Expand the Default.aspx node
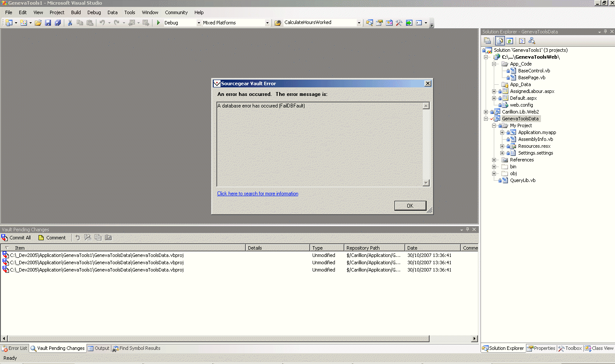 click(494, 98)
